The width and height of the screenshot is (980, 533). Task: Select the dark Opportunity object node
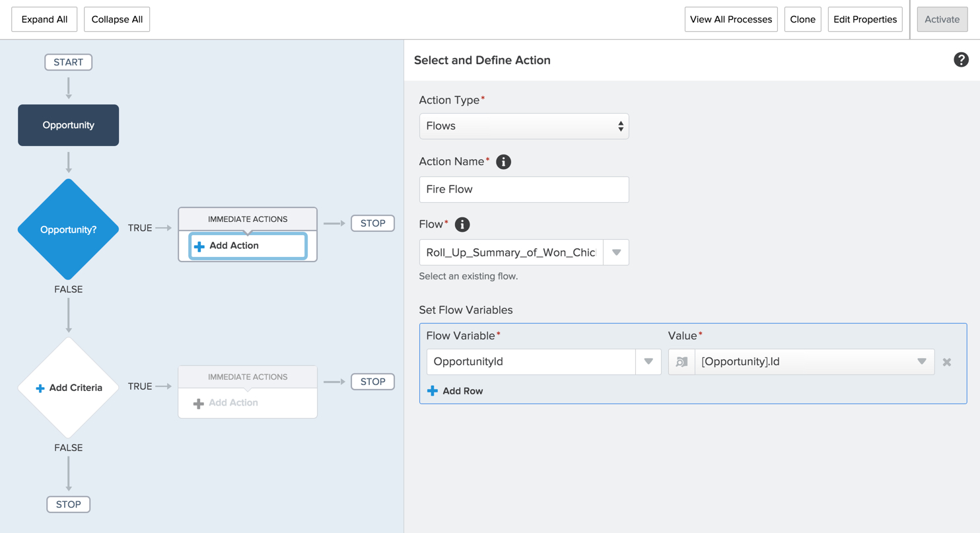point(69,125)
